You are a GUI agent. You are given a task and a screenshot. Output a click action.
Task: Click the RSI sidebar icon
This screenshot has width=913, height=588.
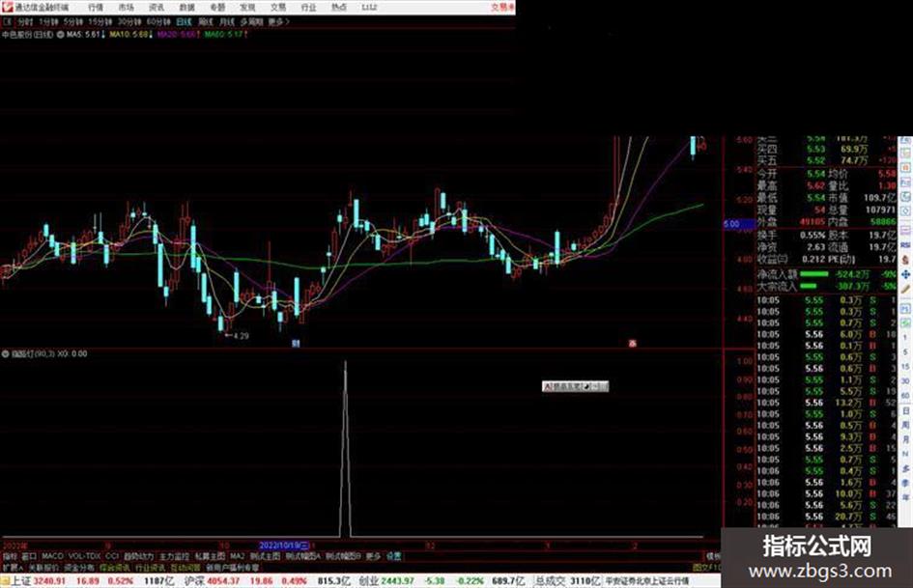(905, 244)
